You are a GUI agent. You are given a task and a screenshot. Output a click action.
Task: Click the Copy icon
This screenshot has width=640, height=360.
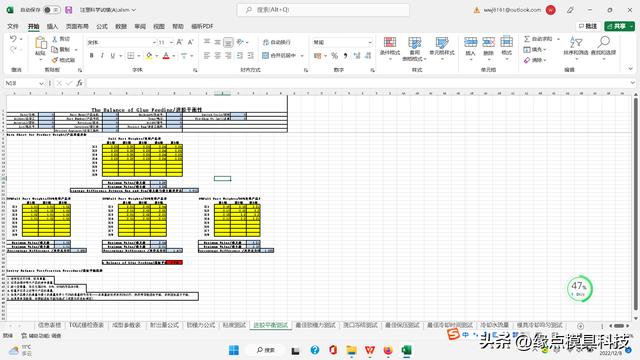click(55, 49)
